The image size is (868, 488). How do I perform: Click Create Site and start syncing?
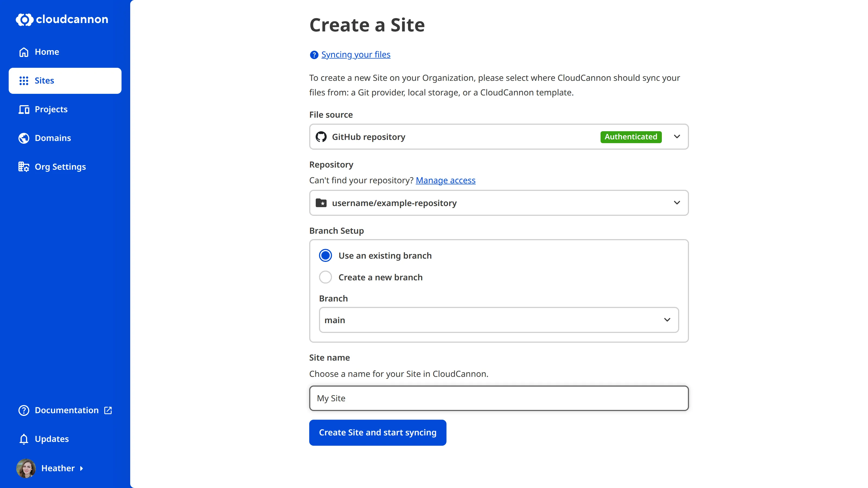[377, 432]
